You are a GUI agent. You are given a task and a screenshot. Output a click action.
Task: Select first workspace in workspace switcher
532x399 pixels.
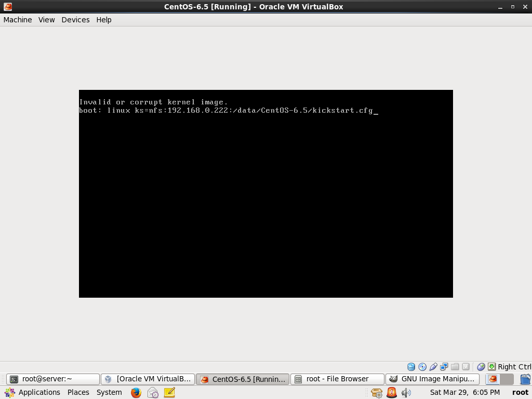[x=493, y=379]
